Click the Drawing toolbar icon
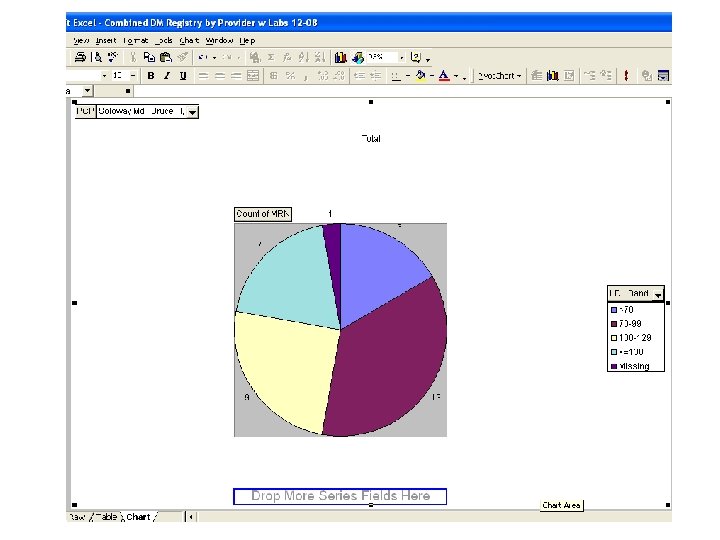Screen dimensions: 720x540 click(x=358, y=57)
